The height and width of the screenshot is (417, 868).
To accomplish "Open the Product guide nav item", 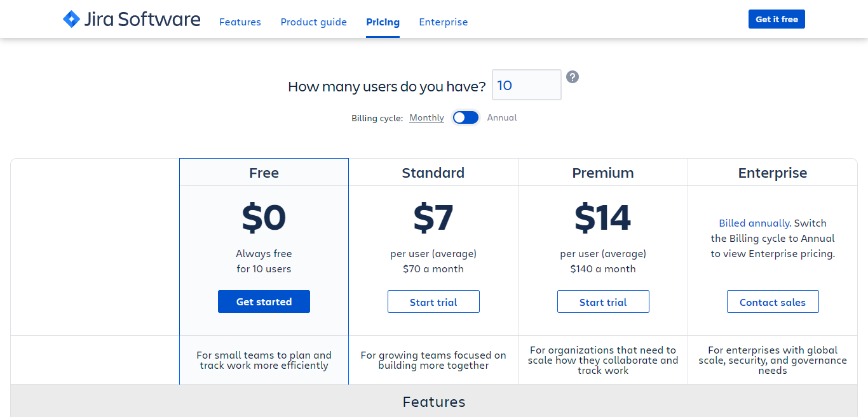I will click(314, 22).
